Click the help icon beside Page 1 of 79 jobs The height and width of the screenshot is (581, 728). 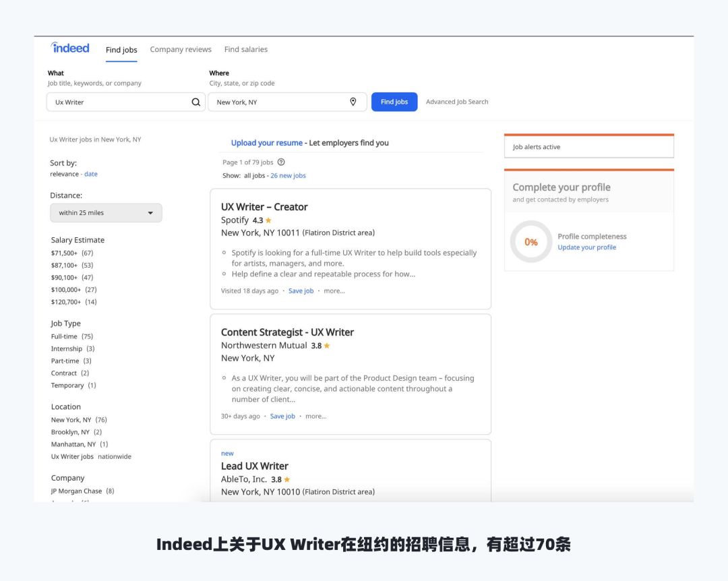(x=281, y=162)
